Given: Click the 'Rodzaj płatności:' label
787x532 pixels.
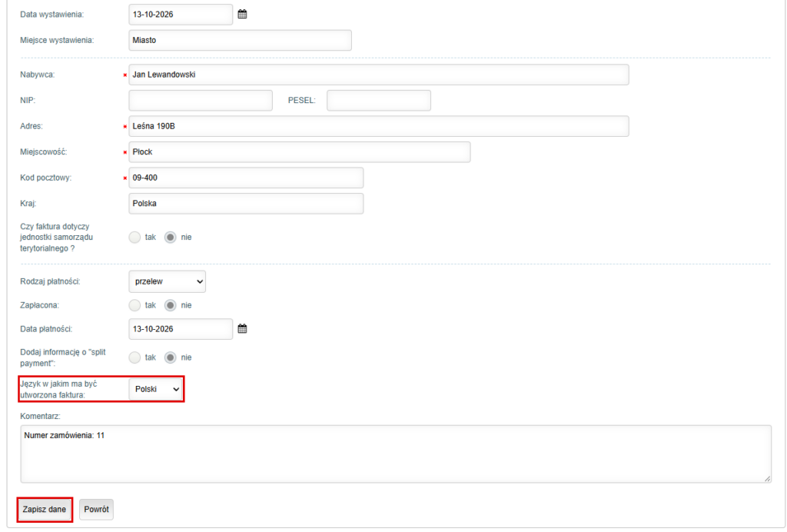Looking at the screenshot, I should click(50, 281).
